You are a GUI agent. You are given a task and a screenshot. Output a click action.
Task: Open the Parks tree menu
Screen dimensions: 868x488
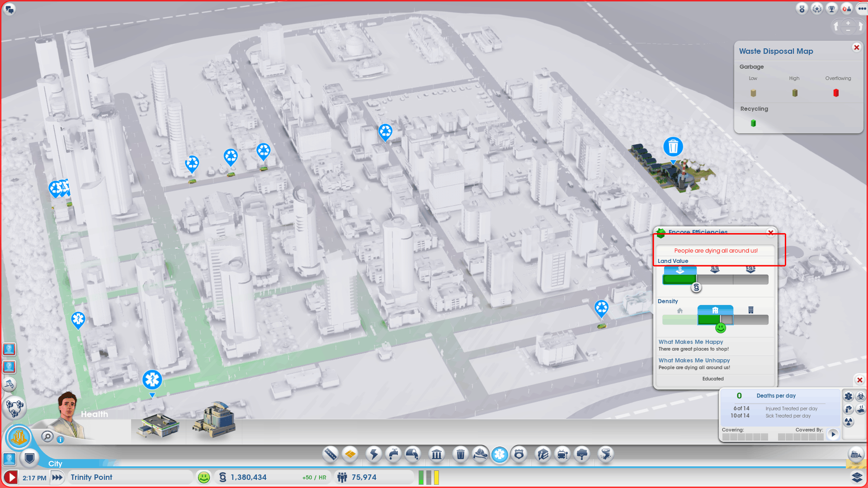point(582,454)
